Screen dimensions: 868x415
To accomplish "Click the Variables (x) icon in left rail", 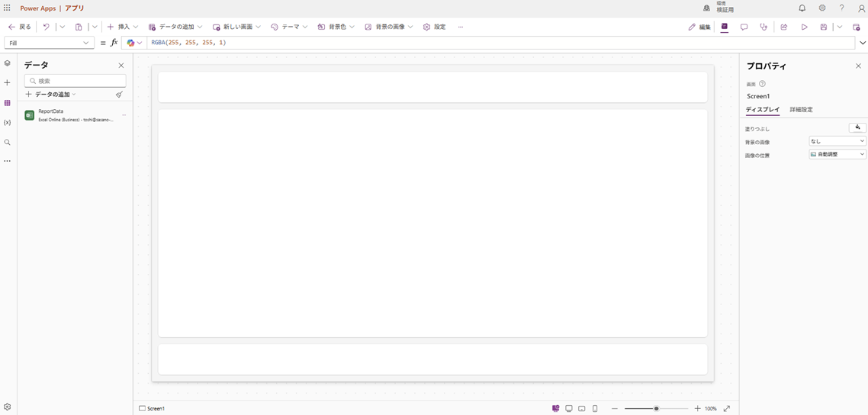I will tap(7, 123).
